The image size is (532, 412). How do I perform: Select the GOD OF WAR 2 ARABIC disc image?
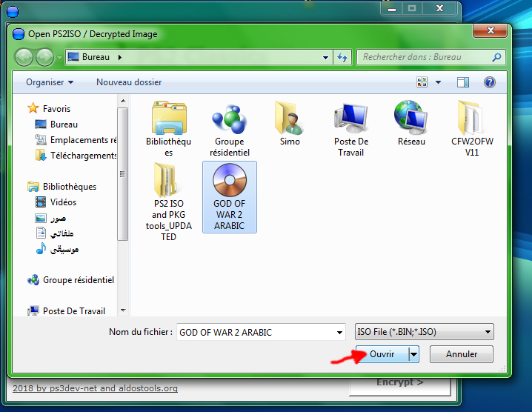coord(229,180)
